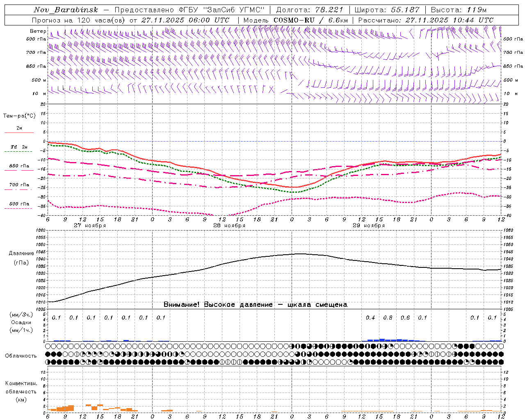
Task: Click the 'Конвективн.' convective cloud label
Action: 21,383
